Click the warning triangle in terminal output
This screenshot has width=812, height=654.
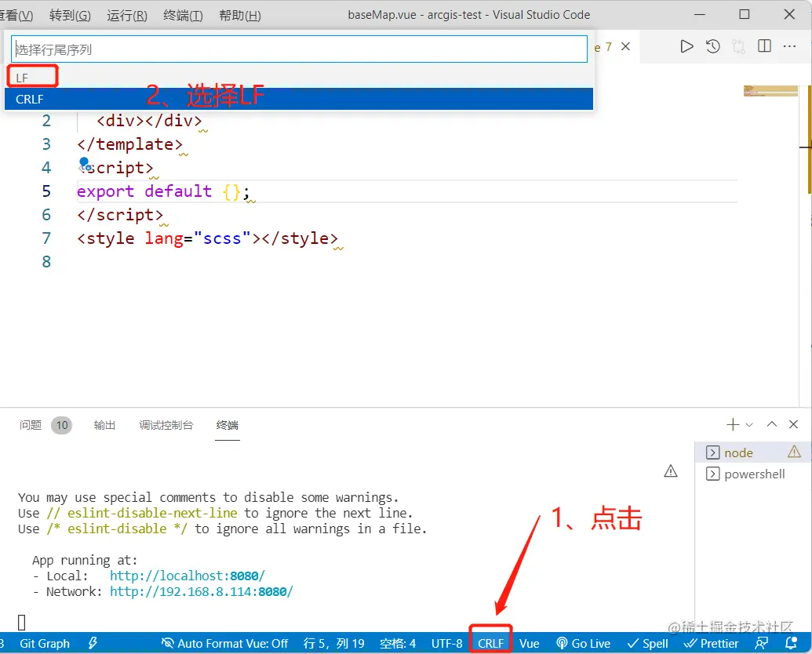(671, 471)
